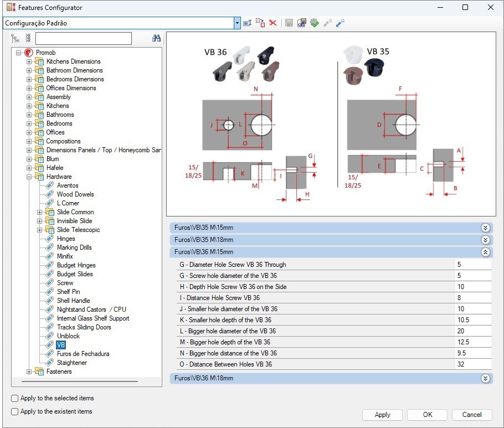Open the Shell Handle item

[x=73, y=301]
